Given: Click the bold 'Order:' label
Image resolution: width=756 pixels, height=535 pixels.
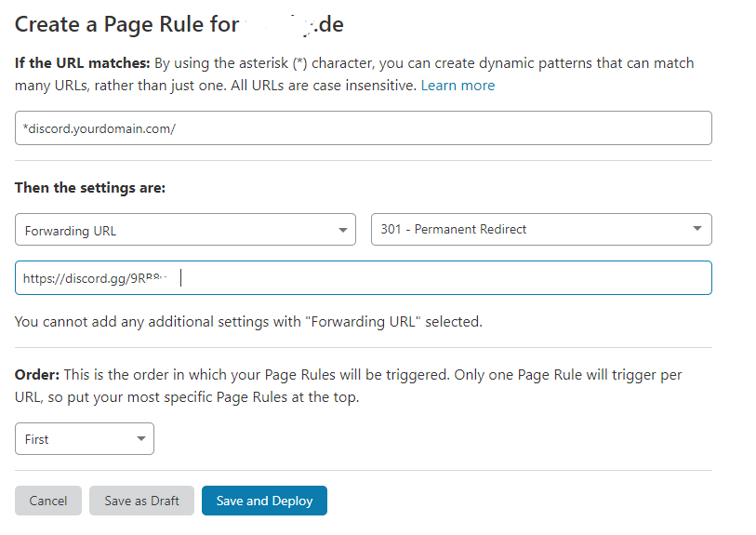Looking at the screenshot, I should coord(37,374).
